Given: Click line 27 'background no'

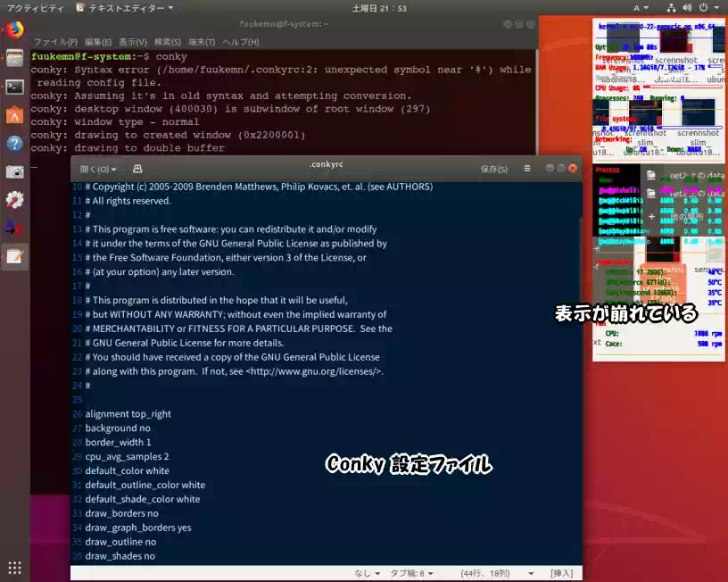Looking at the screenshot, I should (118, 428).
